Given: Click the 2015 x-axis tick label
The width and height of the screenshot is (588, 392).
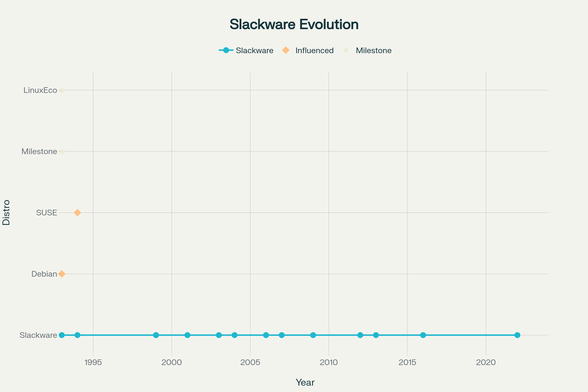Looking at the screenshot, I should [x=407, y=363].
